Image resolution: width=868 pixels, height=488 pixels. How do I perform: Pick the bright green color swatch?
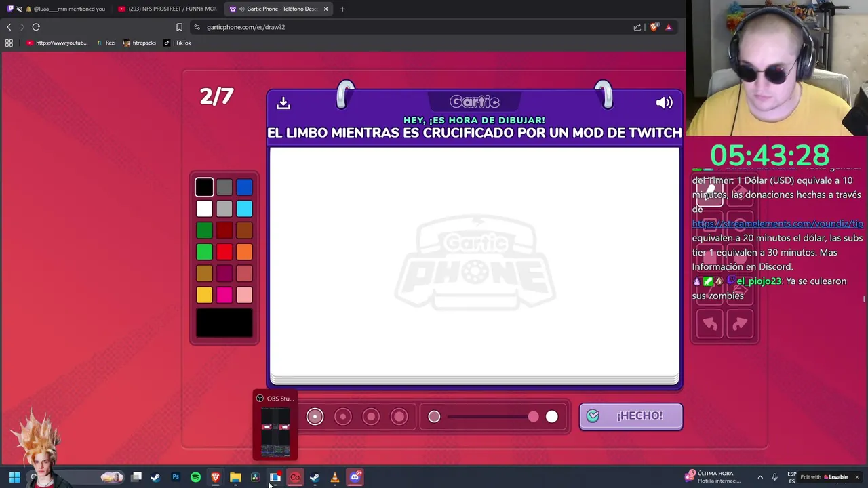tap(204, 252)
